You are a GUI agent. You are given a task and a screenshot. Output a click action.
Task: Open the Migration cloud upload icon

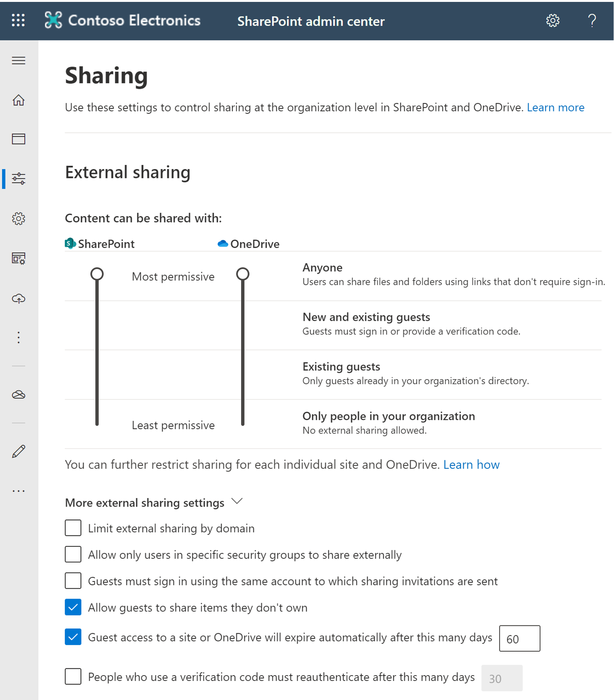point(18,299)
